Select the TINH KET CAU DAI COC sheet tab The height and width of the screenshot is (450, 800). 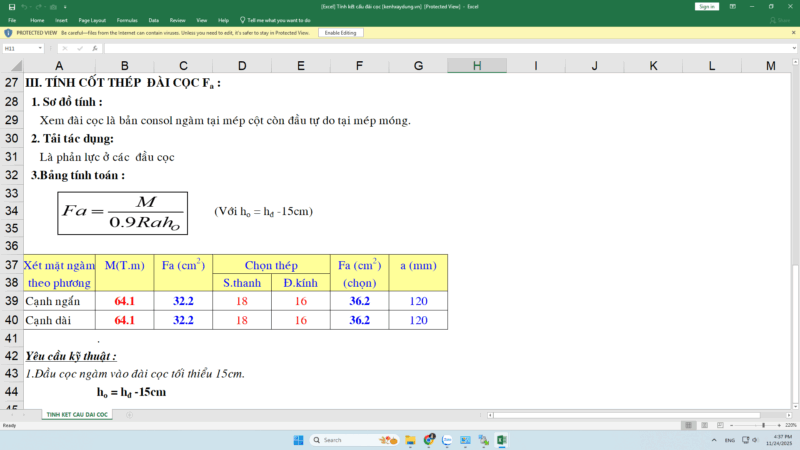(76, 414)
